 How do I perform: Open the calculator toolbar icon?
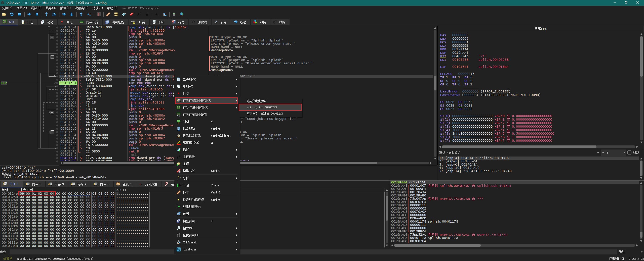point(174,14)
